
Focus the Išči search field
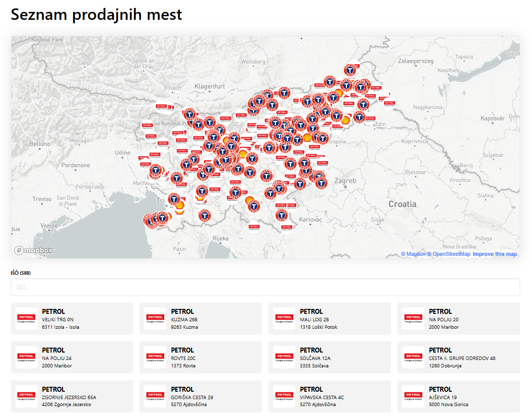pyautogui.click(x=266, y=287)
